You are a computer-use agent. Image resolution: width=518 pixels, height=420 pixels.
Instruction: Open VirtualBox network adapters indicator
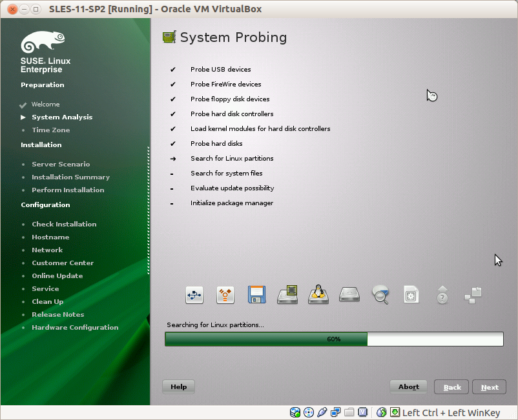336,412
